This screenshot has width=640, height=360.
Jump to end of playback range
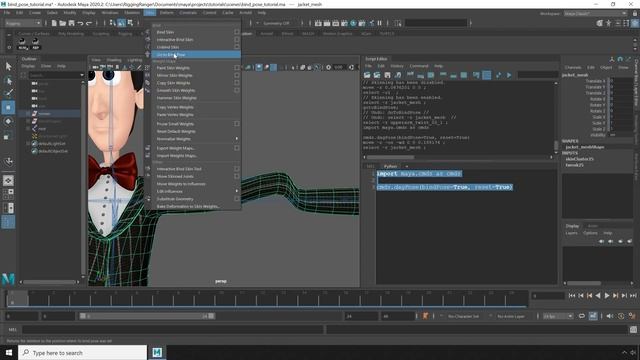click(x=633, y=296)
